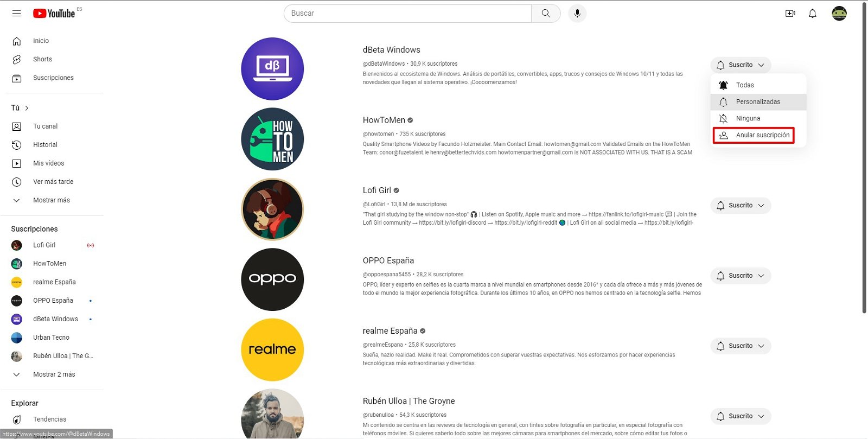Open HowToMen sidebar avatar
Viewport: 868px width, 439px height.
[17, 264]
